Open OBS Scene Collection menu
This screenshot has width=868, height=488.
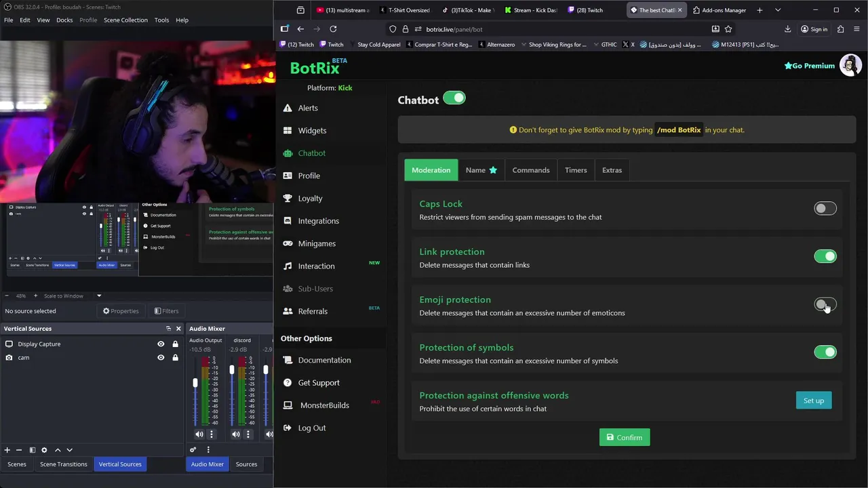click(x=125, y=20)
